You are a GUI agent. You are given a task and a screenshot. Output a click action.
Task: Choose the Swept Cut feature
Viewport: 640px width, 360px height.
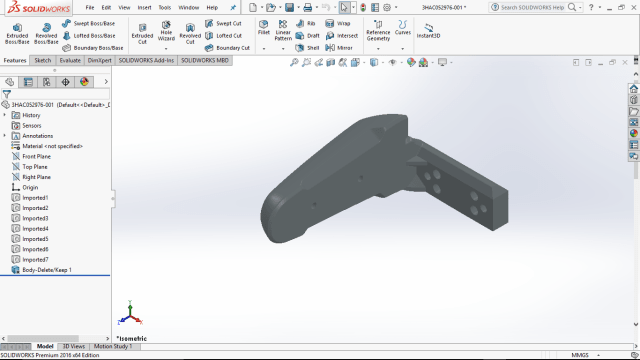click(x=223, y=24)
